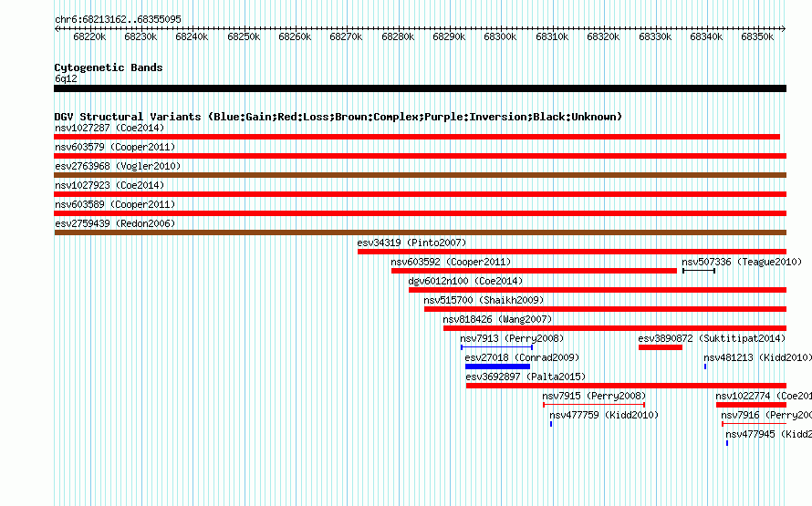Click the nsv477759 (Kidd2010) small blue marker

[x=551, y=424]
